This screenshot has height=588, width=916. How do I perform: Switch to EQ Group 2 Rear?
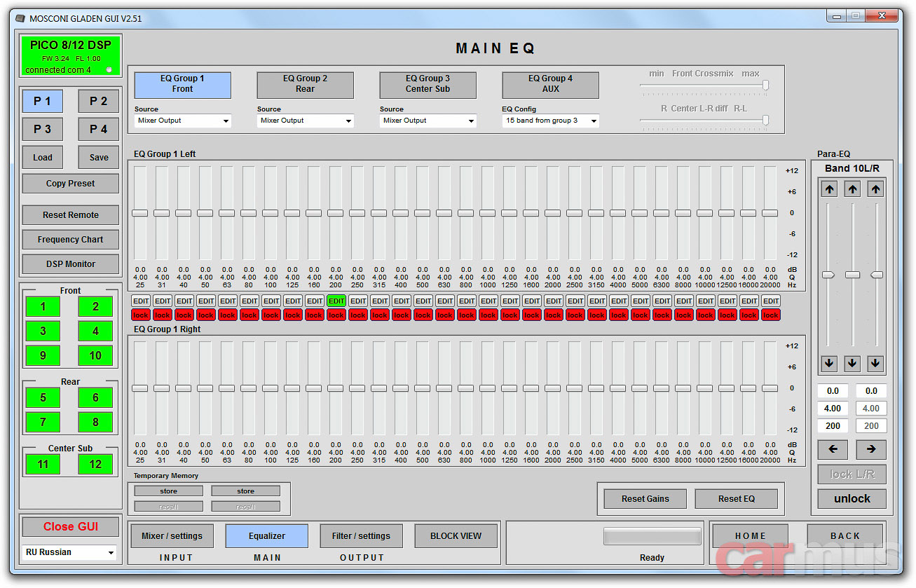(x=306, y=84)
